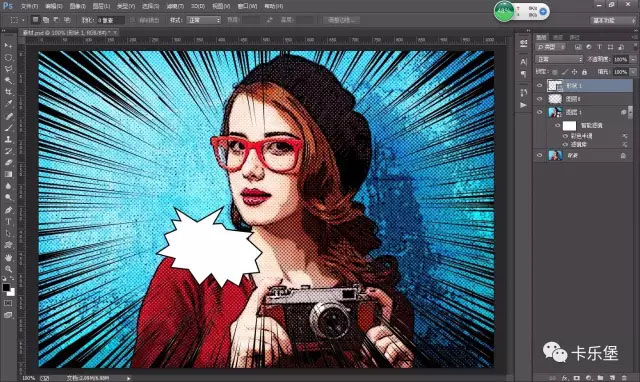Select the Healing Brush tool
The image size is (640, 382).
[x=8, y=116]
